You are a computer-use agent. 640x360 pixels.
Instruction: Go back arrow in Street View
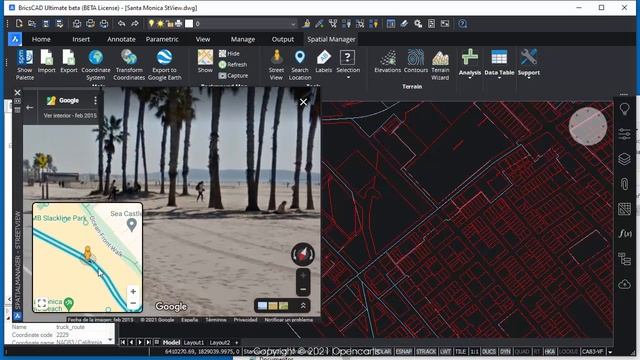pos(29,107)
